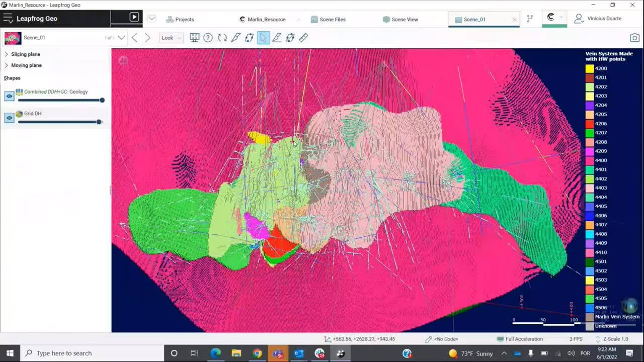Screen dimensions: 644x362
Task: Select the slicer draw tool icon
Action: click(x=235, y=38)
